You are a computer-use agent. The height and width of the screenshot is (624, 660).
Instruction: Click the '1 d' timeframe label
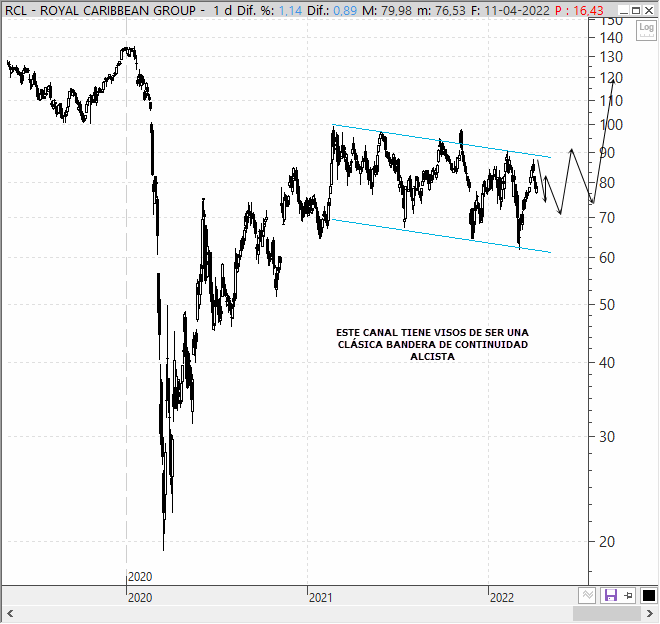(x=222, y=10)
